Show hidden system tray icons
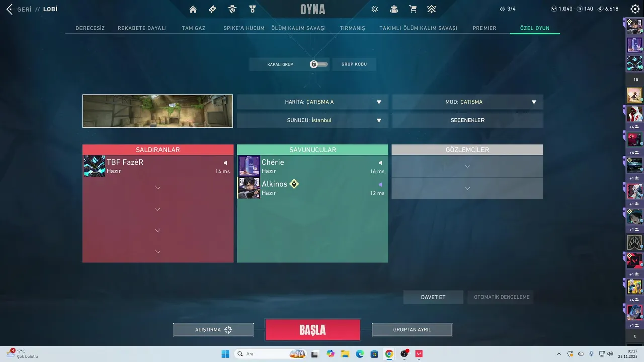The height and width of the screenshot is (362, 644). click(x=559, y=354)
